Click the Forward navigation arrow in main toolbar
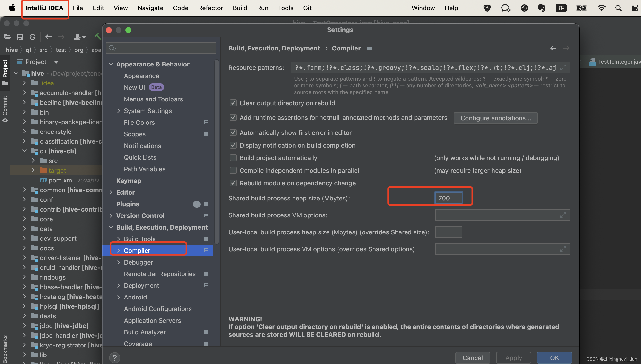The width and height of the screenshot is (641, 364). [x=61, y=37]
